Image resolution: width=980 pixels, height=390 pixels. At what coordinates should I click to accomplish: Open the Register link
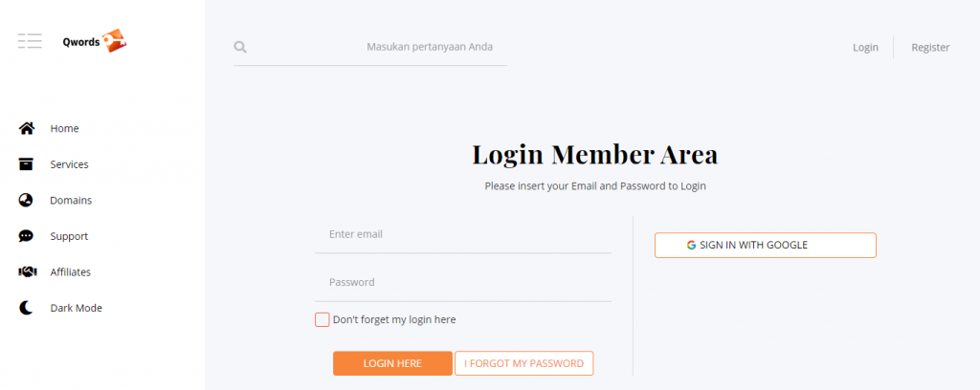click(930, 47)
